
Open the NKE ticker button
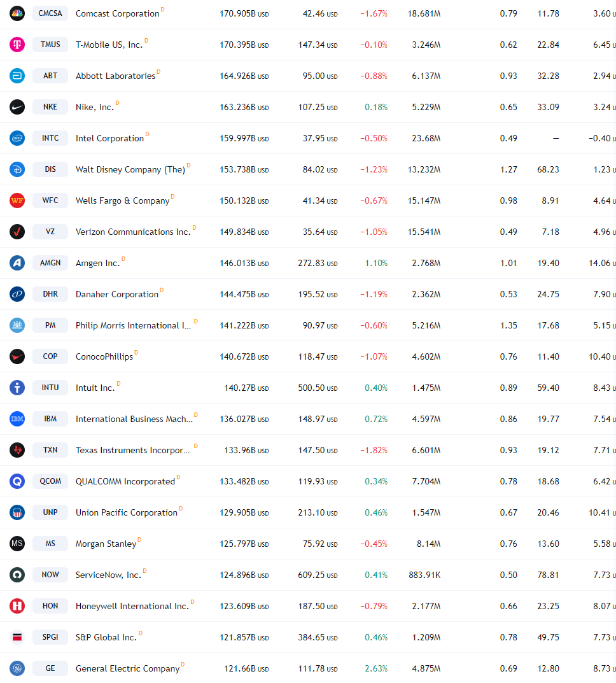click(50, 107)
